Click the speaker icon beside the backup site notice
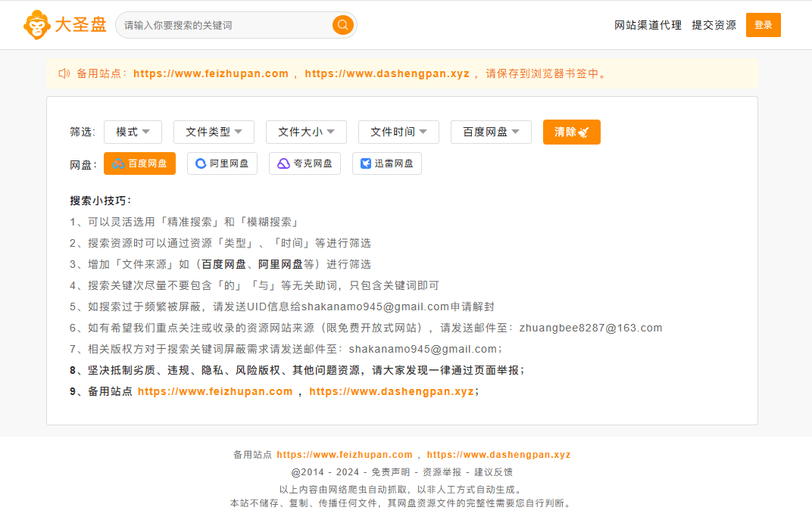The height and width of the screenshot is (529, 812). point(64,73)
